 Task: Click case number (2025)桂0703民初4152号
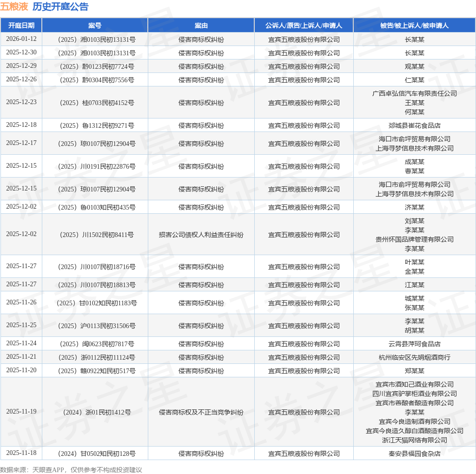[x=97, y=103]
